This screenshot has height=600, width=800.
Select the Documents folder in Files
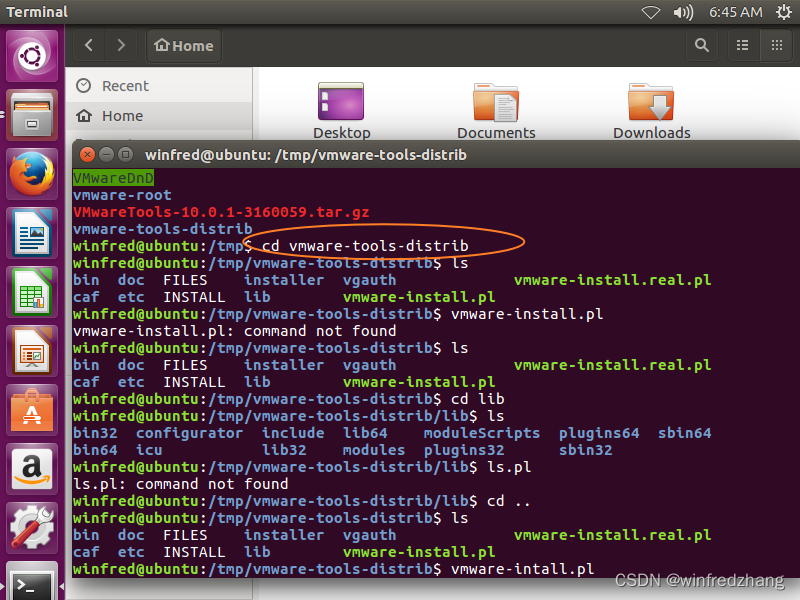pyautogui.click(x=496, y=110)
